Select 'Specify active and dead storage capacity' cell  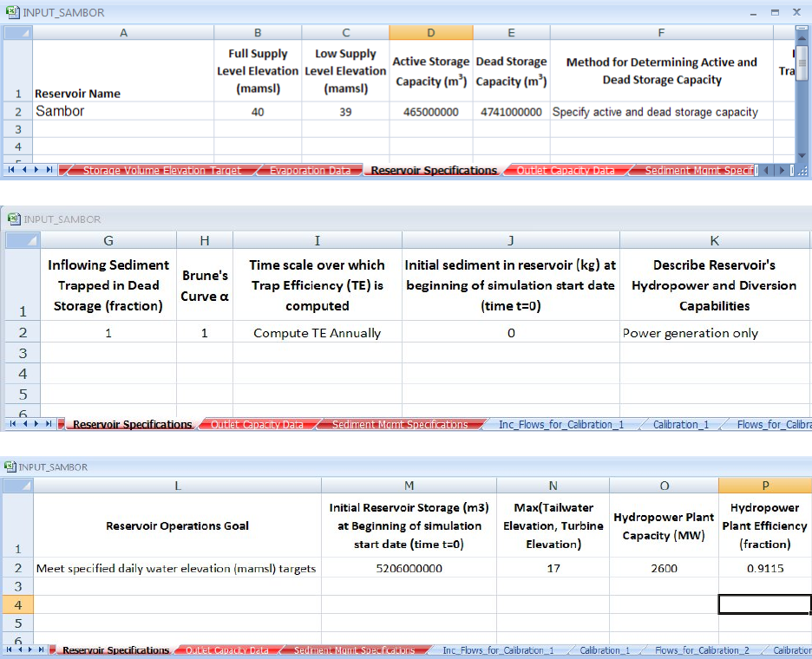point(661,111)
